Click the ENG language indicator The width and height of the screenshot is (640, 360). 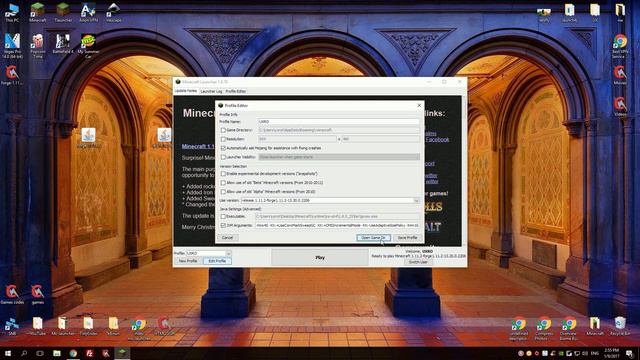point(594,353)
